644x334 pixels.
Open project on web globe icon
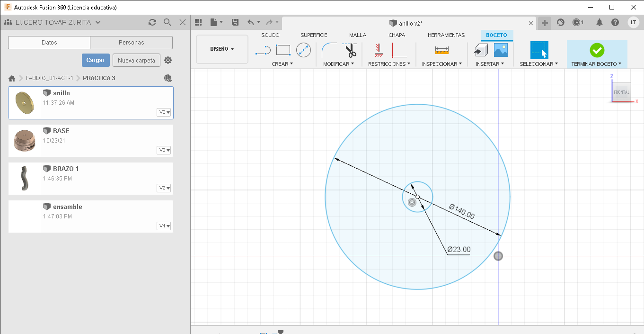pyautogui.click(x=168, y=78)
